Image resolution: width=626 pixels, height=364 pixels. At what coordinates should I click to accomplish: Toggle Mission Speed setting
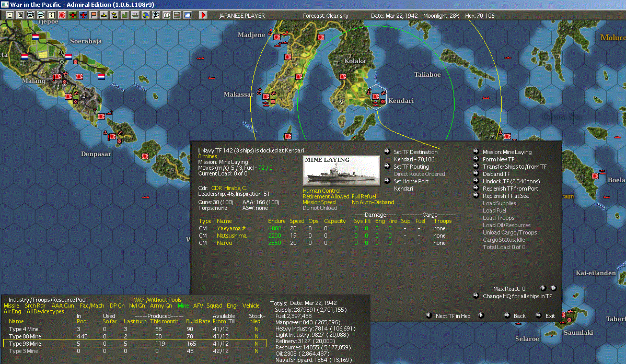click(x=319, y=202)
